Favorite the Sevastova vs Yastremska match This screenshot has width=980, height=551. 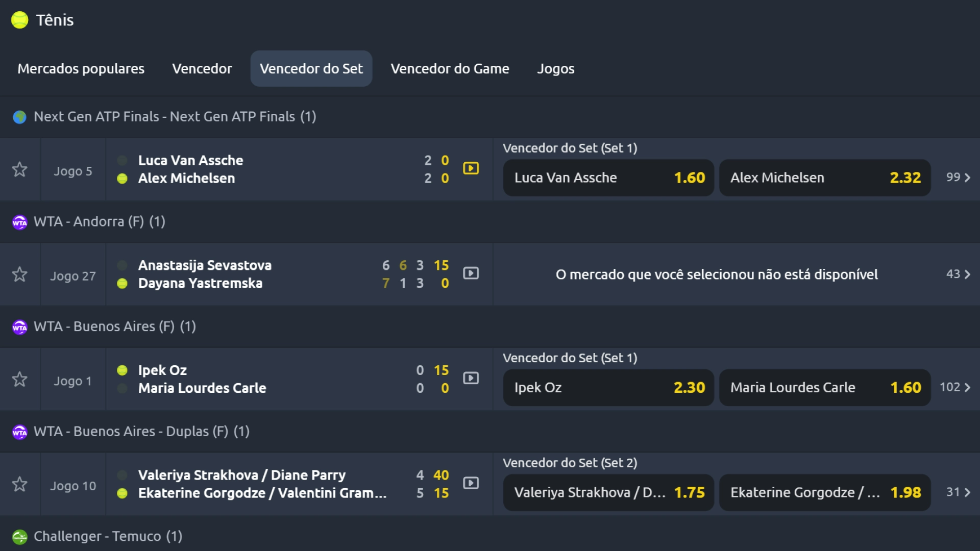pyautogui.click(x=19, y=274)
